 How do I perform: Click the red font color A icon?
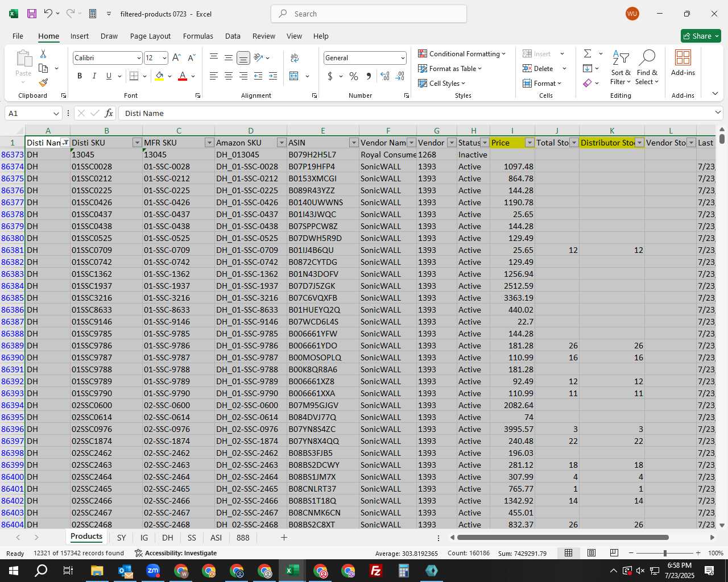(183, 76)
